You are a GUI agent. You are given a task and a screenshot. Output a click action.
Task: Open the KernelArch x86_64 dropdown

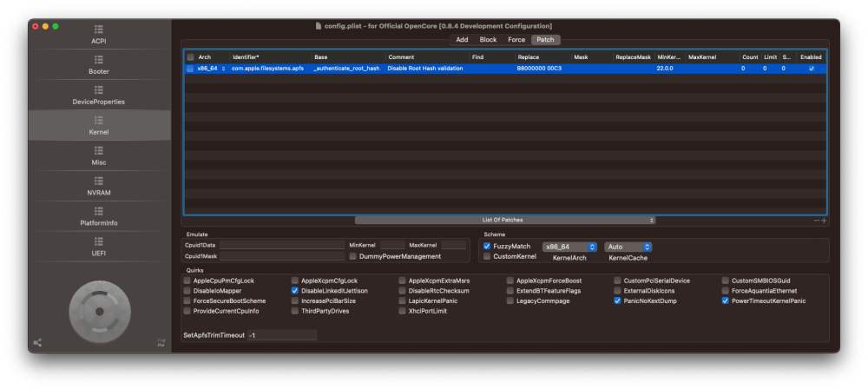coord(569,247)
